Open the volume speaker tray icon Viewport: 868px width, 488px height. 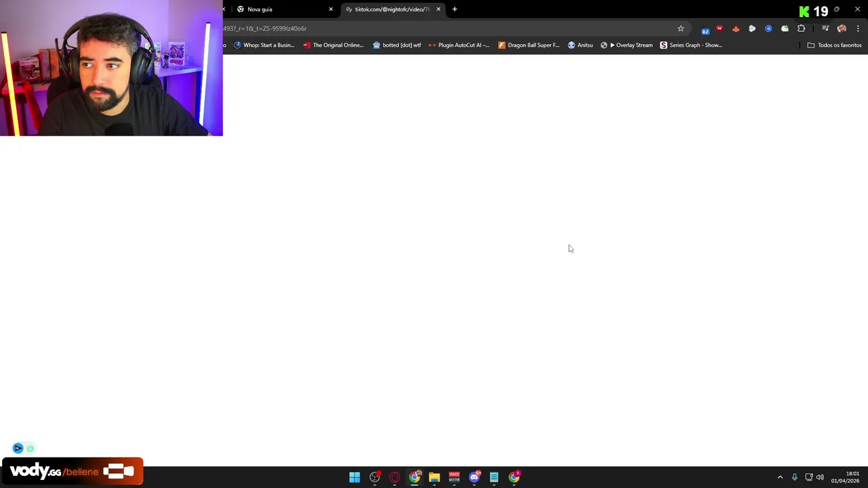(x=820, y=477)
